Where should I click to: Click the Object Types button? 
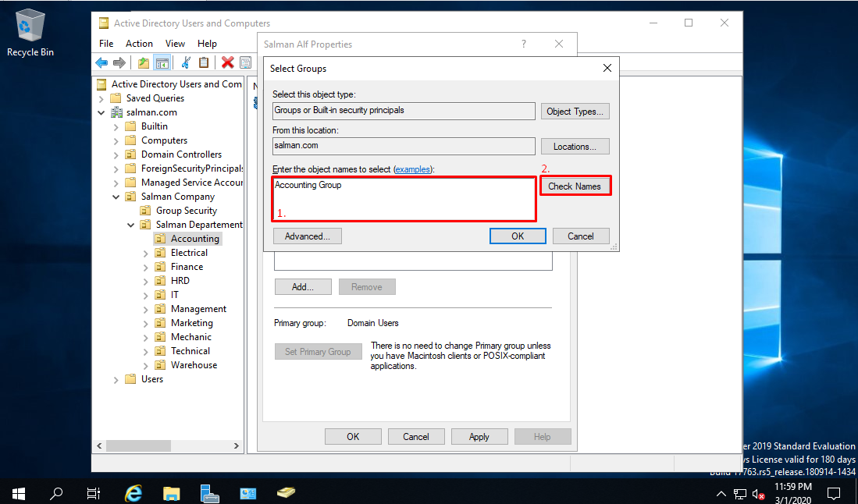pyautogui.click(x=575, y=112)
